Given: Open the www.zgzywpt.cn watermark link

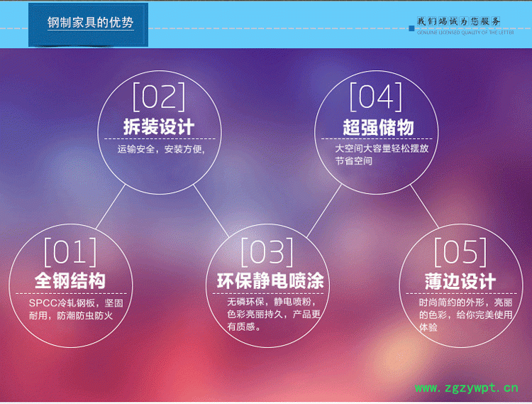Looking at the screenshot, I should point(466,388).
